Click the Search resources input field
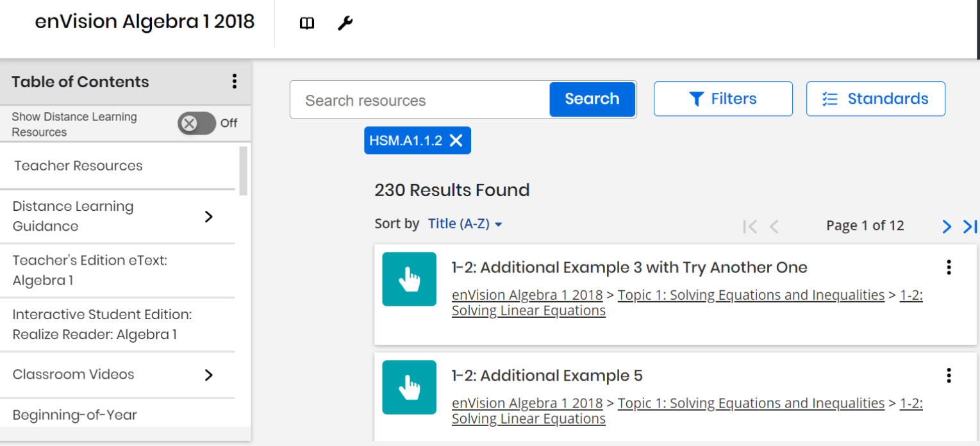Image resolution: width=980 pixels, height=446 pixels. 420,100
